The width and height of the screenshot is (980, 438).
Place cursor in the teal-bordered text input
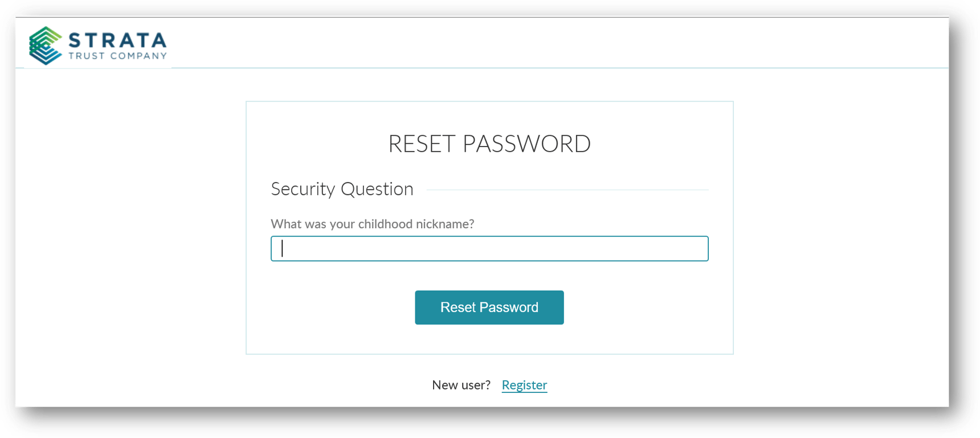(489, 249)
